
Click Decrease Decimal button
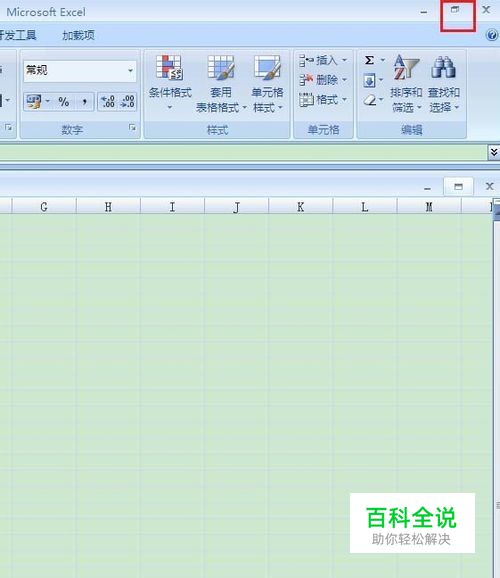click(128, 102)
